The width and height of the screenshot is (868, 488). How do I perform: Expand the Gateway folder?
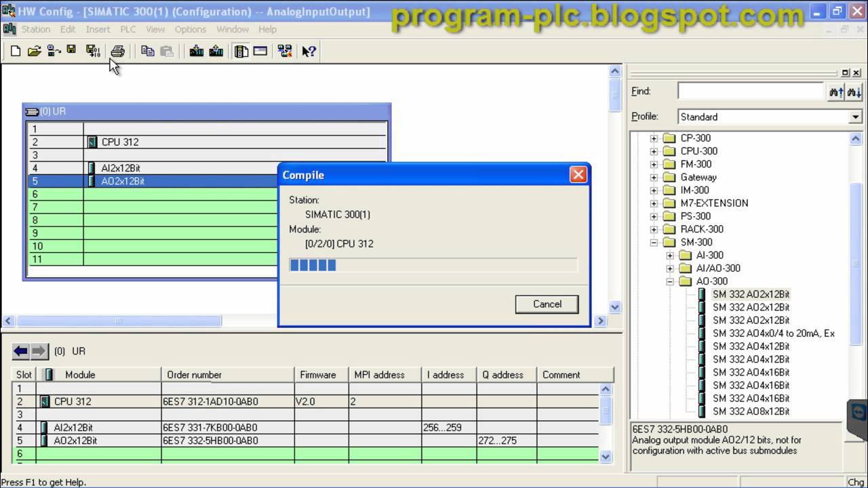pyautogui.click(x=654, y=177)
